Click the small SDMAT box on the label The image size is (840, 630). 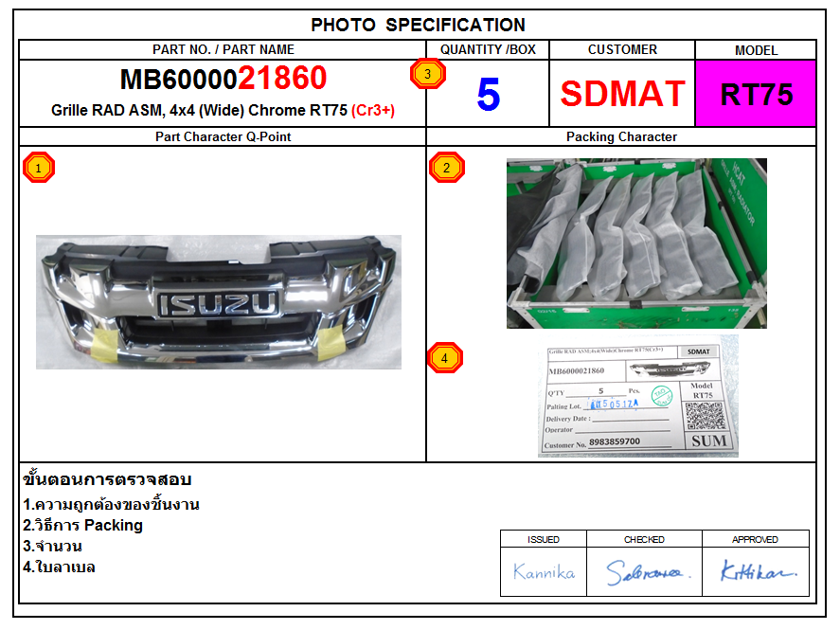699,351
